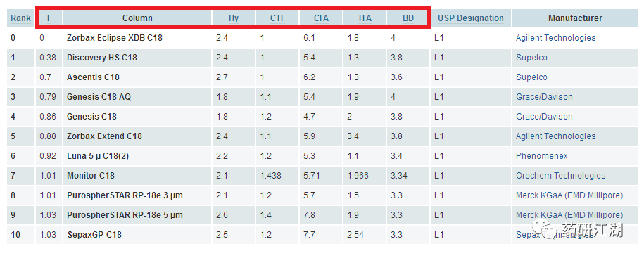Open Agilent Technologies link for Zorbax Eclipse

coord(556,38)
